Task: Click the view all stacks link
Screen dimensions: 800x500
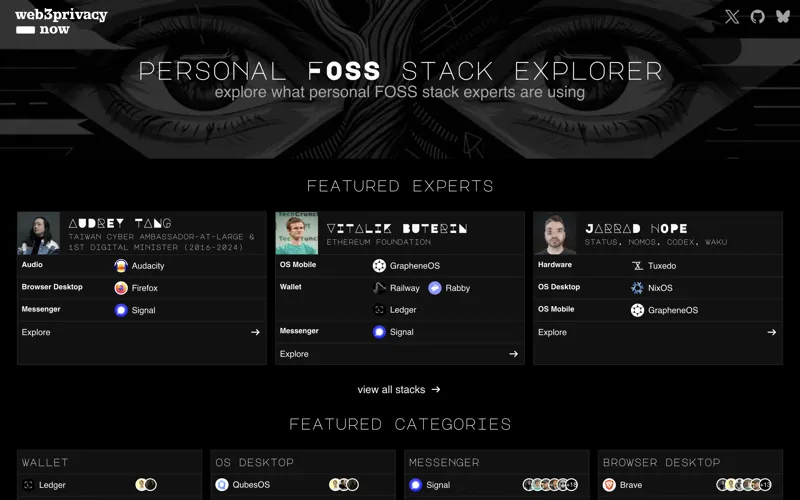Action: [398, 390]
